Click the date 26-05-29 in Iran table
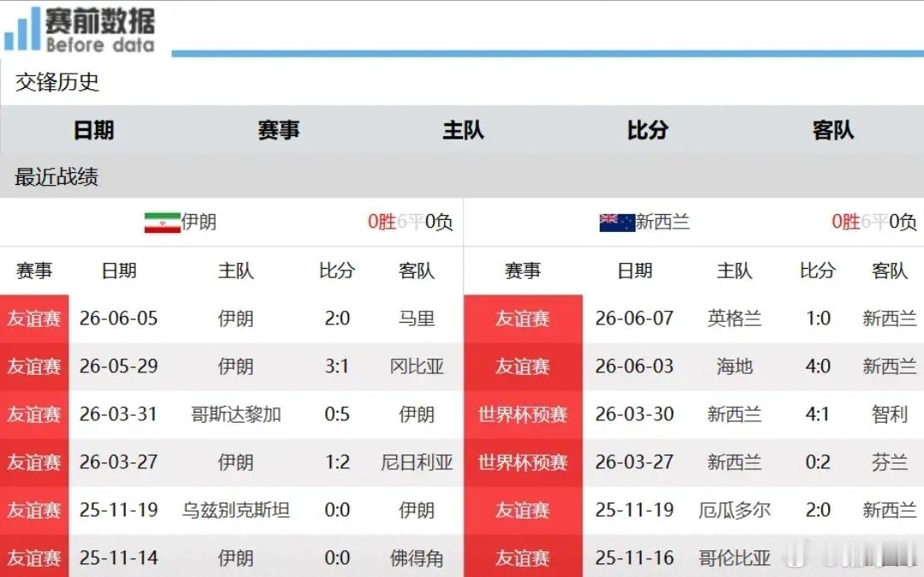This screenshot has width=924, height=577. (x=118, y=366)
